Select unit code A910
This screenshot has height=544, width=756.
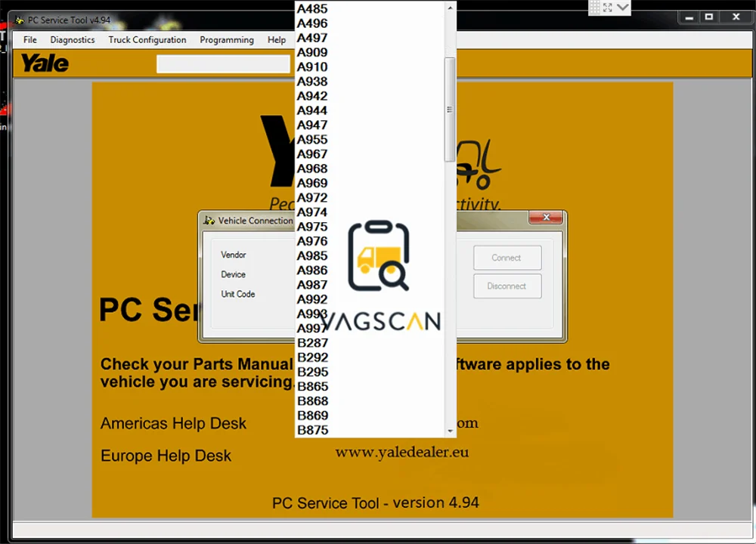click(370, 66)
